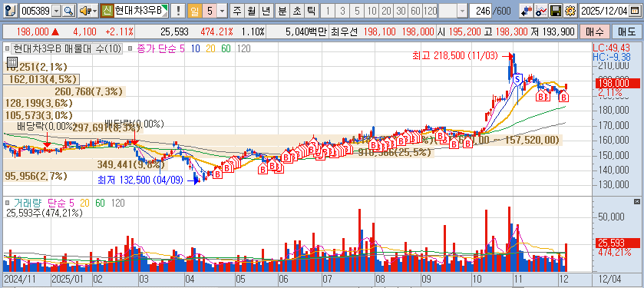
Task: Save chart with the floppy disk icon
Action: [556, 11]
